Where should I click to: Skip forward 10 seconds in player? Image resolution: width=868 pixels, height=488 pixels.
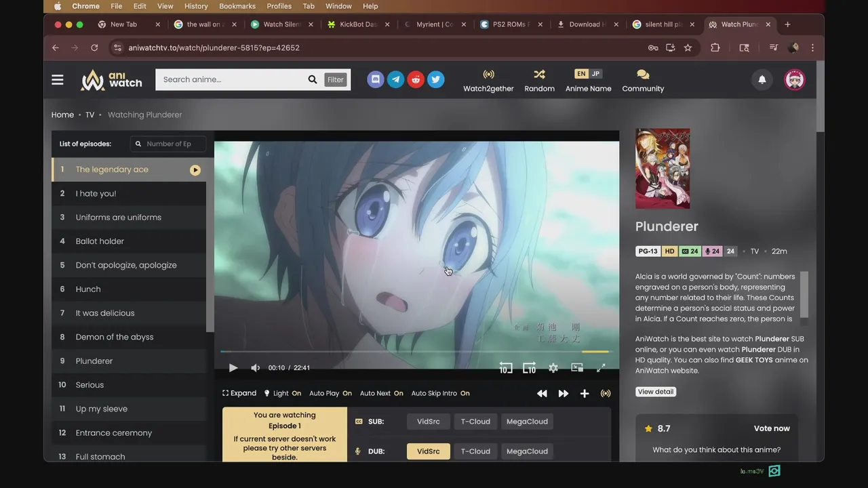[x=530, y=367]
